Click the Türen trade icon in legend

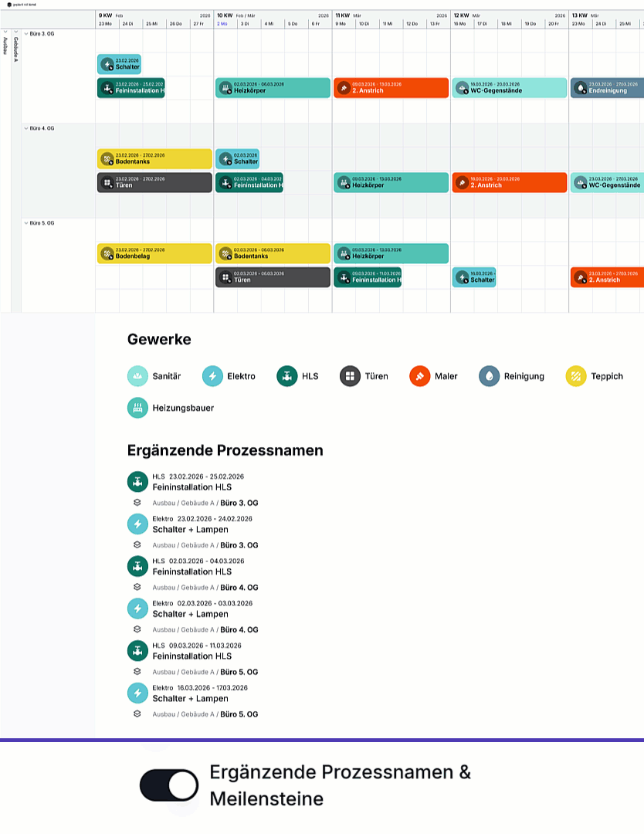coord(350,376)
